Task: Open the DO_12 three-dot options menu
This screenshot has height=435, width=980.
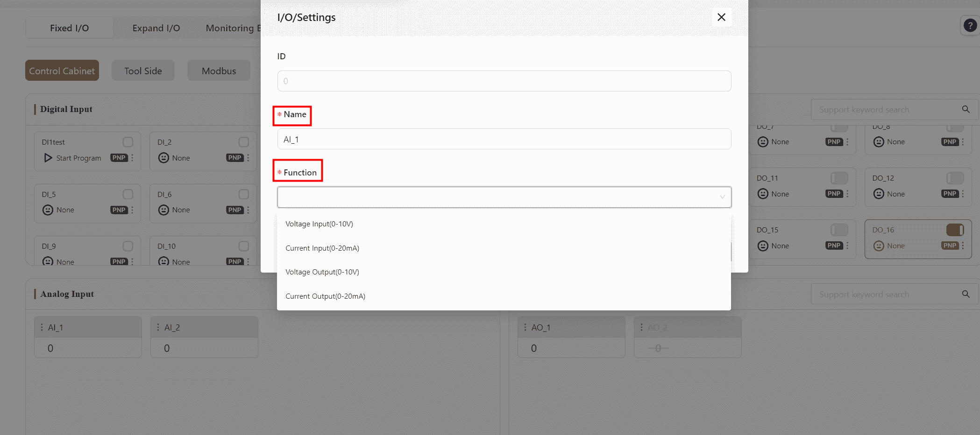Action: coord(963,194)
